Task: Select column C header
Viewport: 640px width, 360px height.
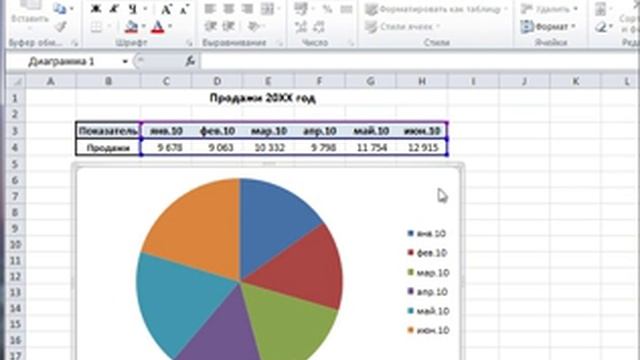Action: click(166, 82)
